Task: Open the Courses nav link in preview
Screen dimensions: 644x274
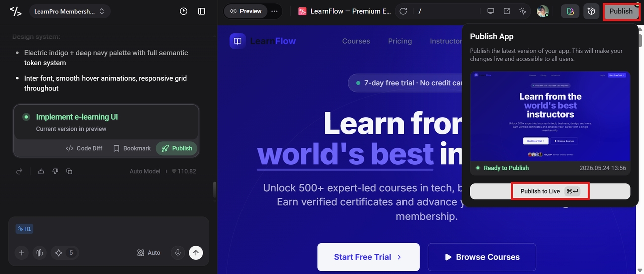Action: pyautogui.click(x=356, y=41)
